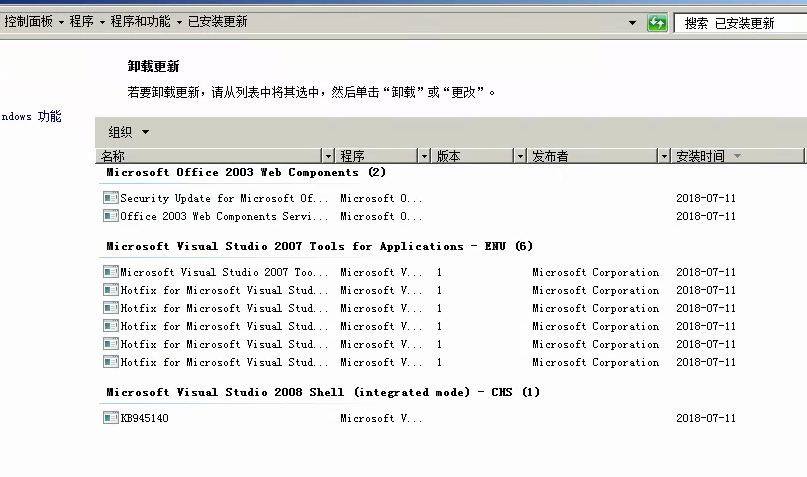This screenshot has height=477, width=807.
Task: Sort by 程序 column header
Action: tap(376, 156)
